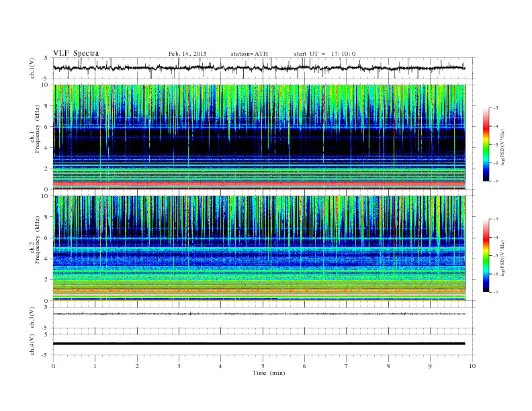Click the 'ch.4(V)' axis label
Viewport: 532px width, 411px height.
click(32, 345)
